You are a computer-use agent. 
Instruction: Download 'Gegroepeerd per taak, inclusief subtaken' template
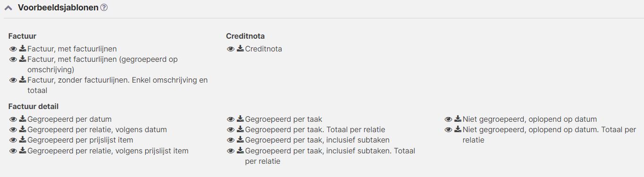pyautogui.click(x=240, y=140)
